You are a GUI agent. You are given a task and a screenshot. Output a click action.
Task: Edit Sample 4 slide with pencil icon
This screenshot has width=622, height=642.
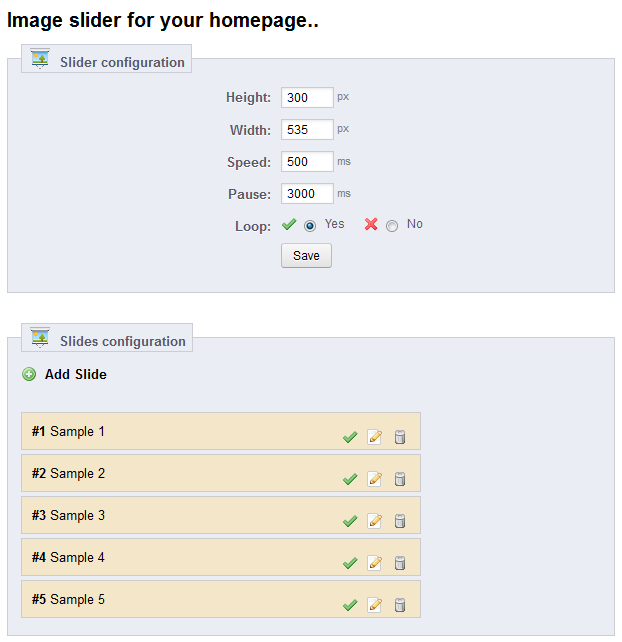coord(375,563)
